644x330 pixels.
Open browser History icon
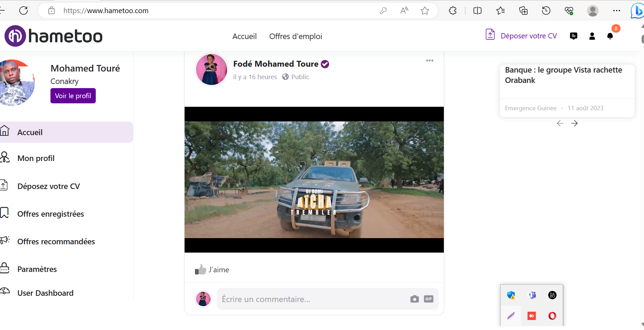(x=546, y=11)
